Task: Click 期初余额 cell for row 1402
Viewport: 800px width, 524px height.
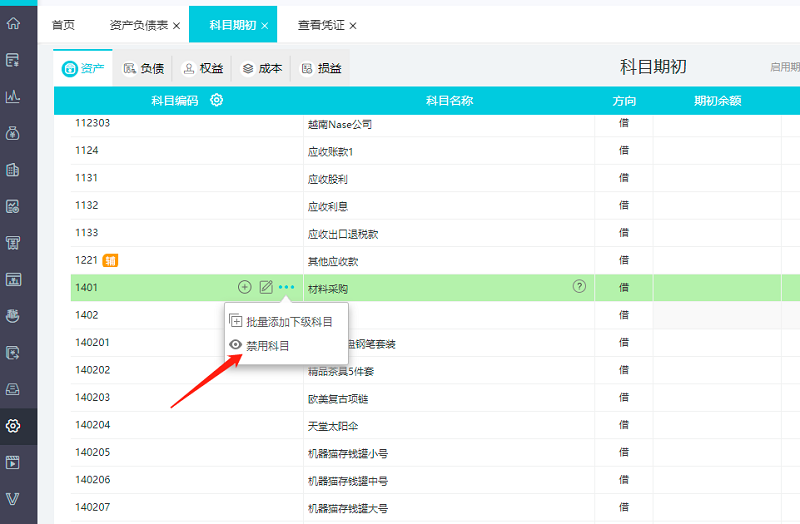Action: click(x=717, y=315)
